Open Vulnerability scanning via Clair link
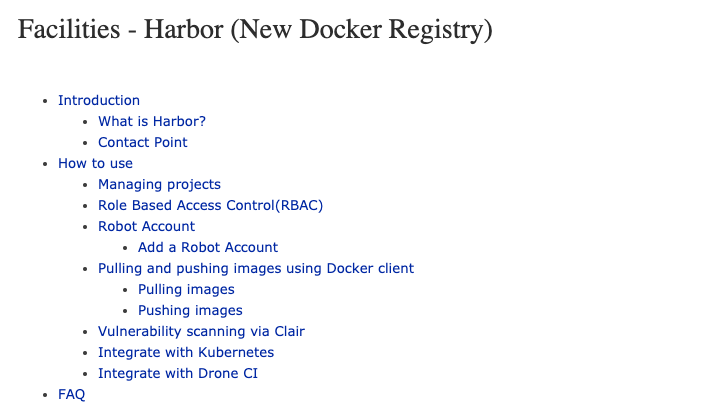The width and height of the screenshot is (716, 409). (201, 331)
